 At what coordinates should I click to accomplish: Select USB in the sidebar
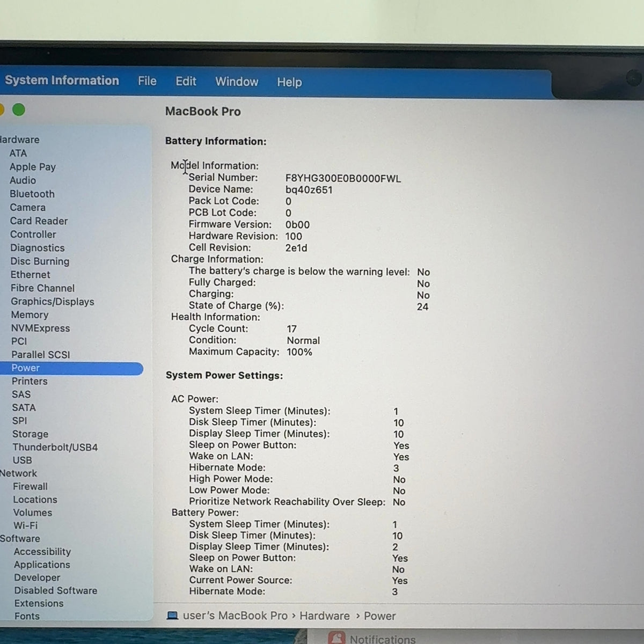(22, 460)
